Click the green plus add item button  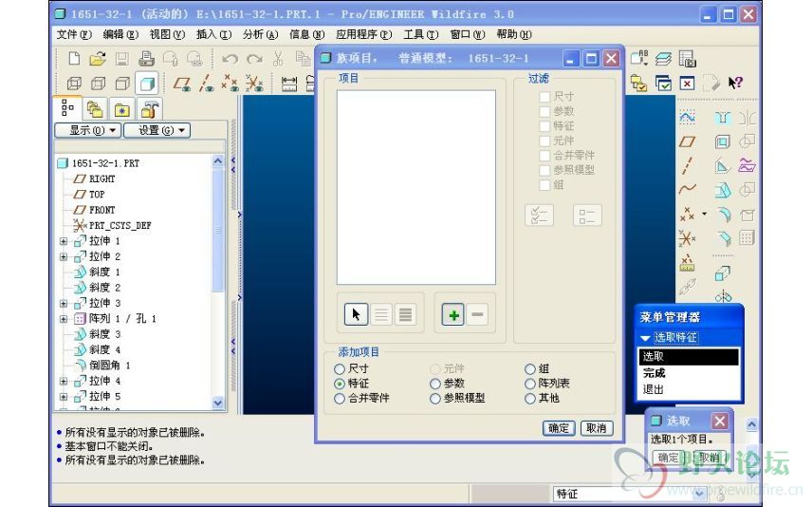pos(453,314)
